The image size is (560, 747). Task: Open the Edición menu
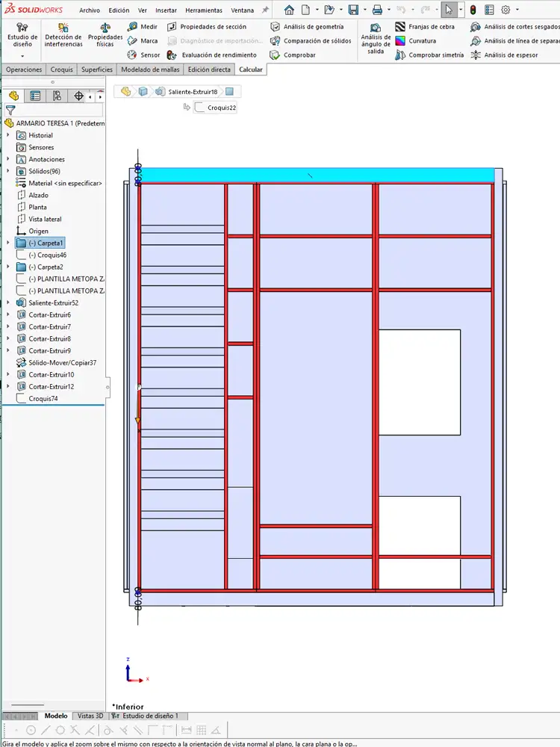(x=119, y=10)
